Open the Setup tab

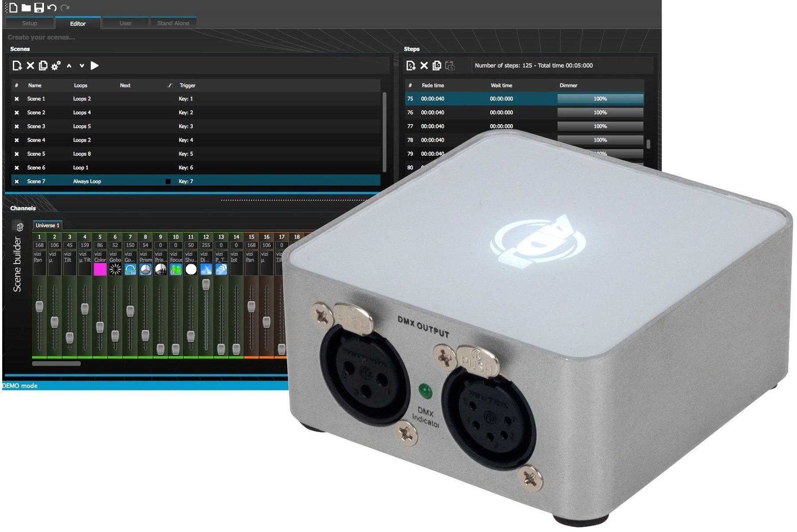pyautogui.click(x=29, y=23)
